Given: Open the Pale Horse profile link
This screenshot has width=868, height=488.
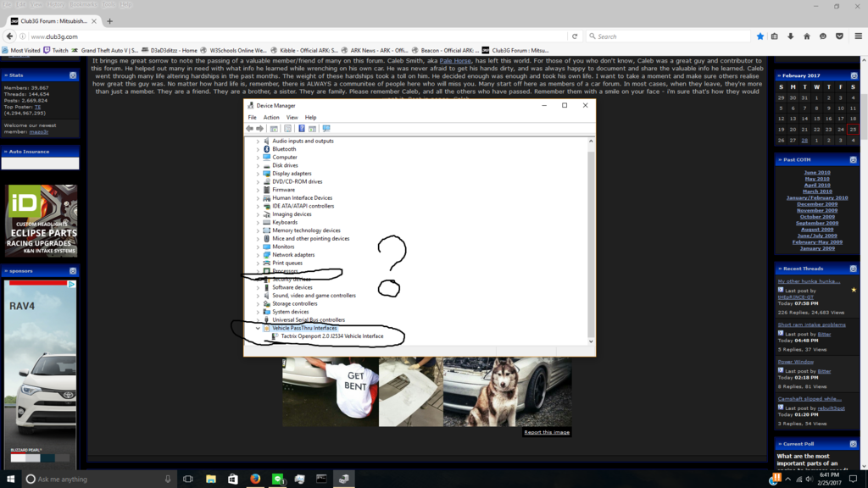Looking at the screenshot, I should pyautogui.click(x=455, y=61).
